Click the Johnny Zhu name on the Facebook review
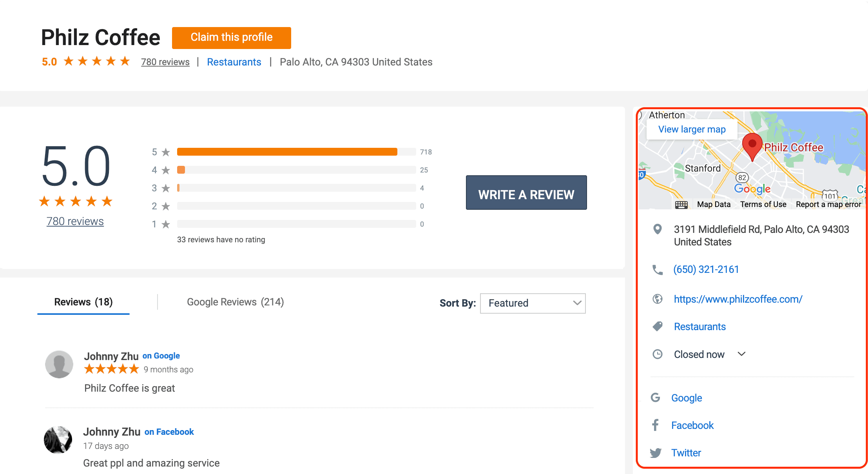Image resolution: width=868 pixels, height=474 pixels. point(112,432)
